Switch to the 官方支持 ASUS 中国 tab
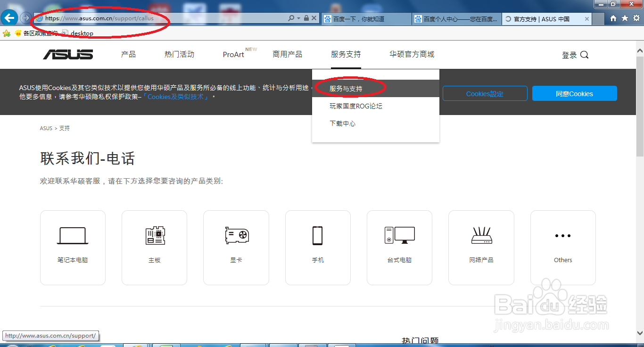 coord(542,19)
